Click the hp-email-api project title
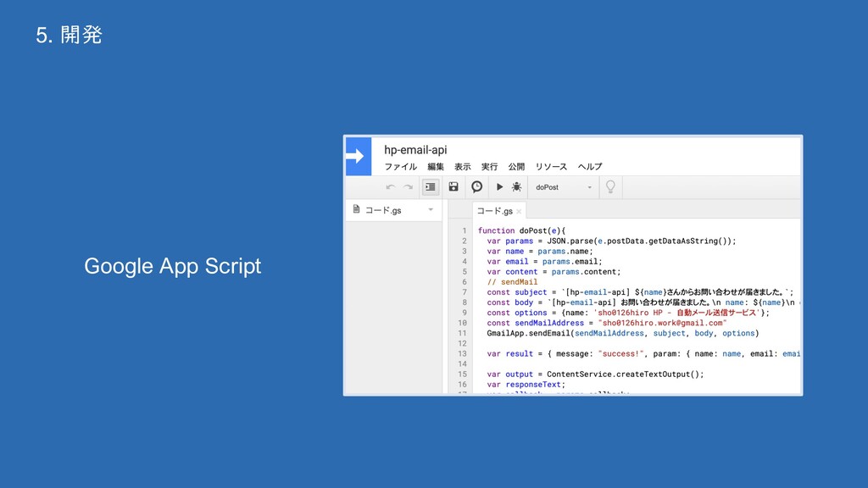This screenshot has width=868, height=488. point(415,150)
